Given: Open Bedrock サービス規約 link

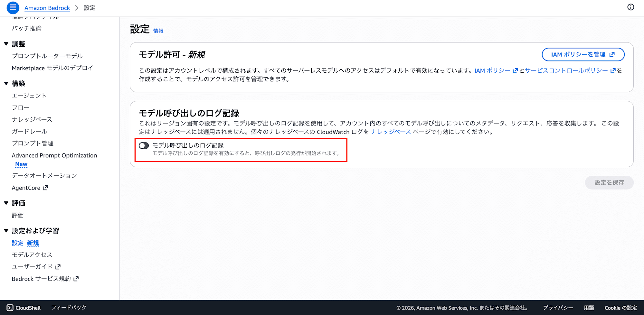Looking at the screenshot, I should [x=41, y=279].
